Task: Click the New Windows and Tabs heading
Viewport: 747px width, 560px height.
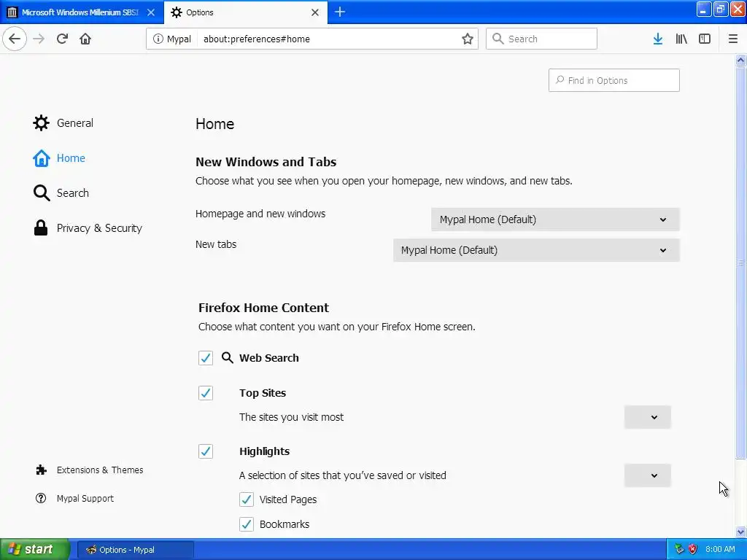Action: pyautogui.click(x=266, y=162)
